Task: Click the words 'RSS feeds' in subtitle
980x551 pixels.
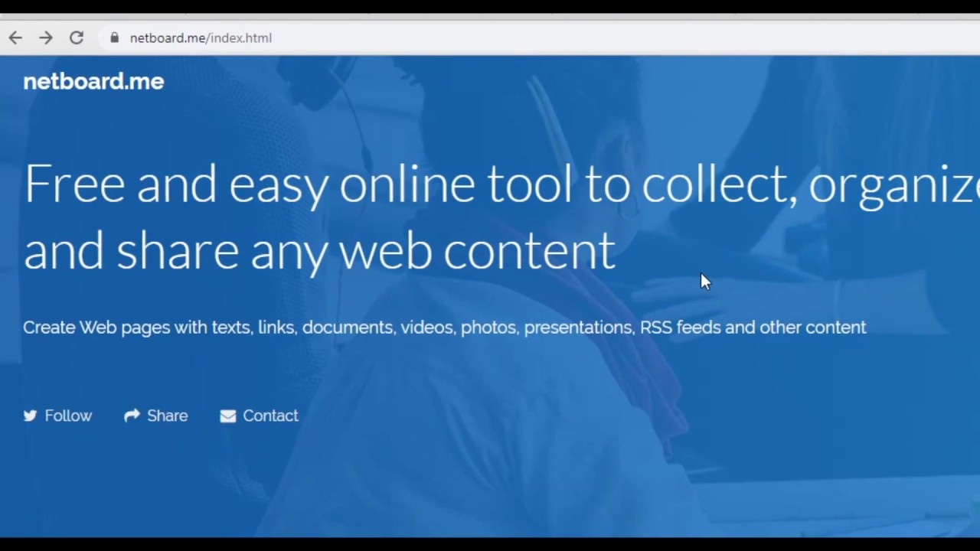Action: 680,328
